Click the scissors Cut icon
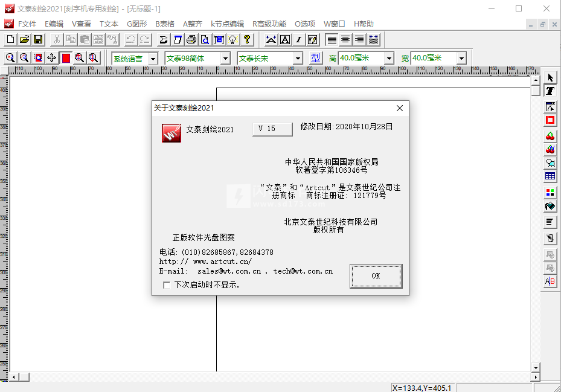 pos(57,39)
